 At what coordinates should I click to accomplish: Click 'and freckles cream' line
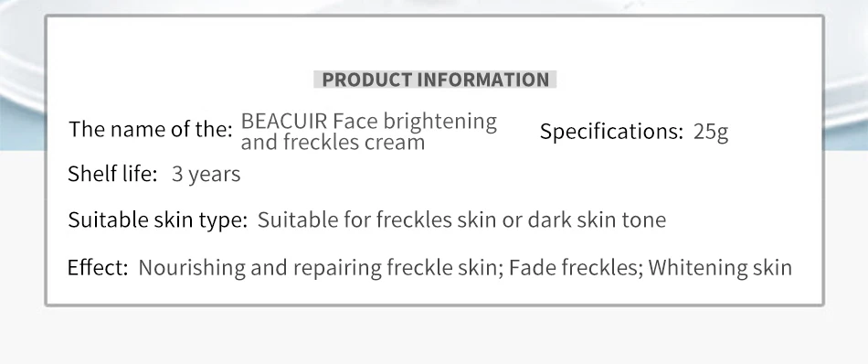pos(333,143)
